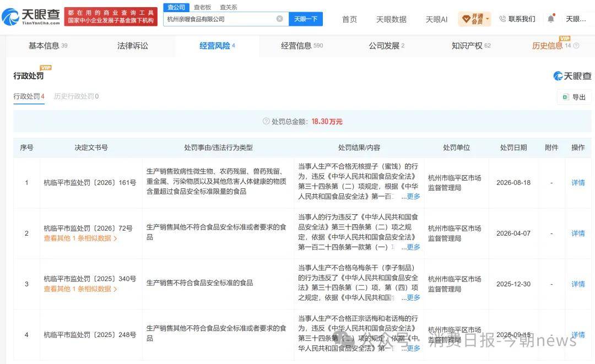Switch to 基本信息 tab
Image resolution: width=595 pixels, height=364 pixels.
pos(48,46)
